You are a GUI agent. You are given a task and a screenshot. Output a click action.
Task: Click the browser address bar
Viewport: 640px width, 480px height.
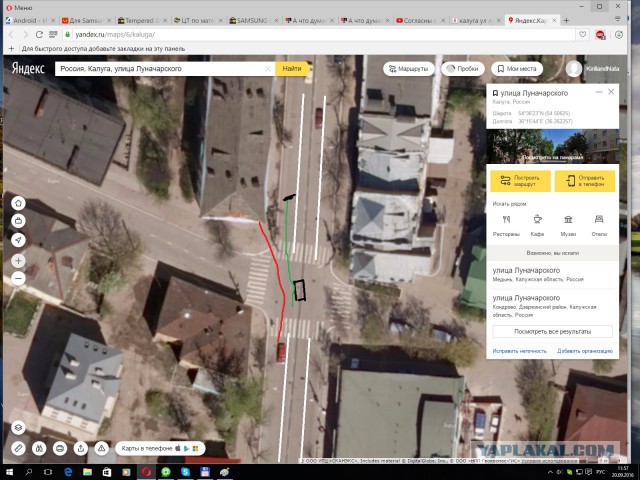(x=318, y=35)
